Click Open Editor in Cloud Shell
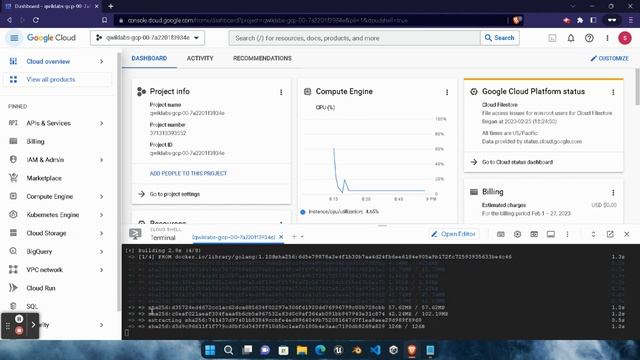 coord(453,234)
